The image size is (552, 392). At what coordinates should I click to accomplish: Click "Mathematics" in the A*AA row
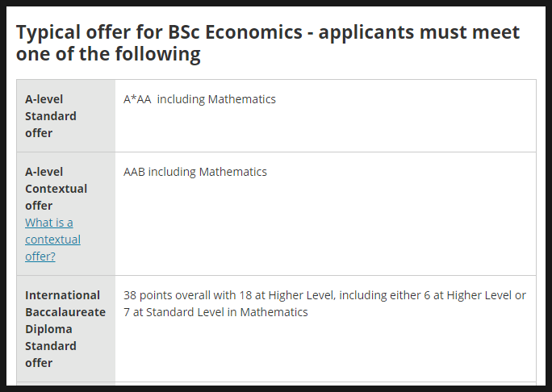pos(241,99)
